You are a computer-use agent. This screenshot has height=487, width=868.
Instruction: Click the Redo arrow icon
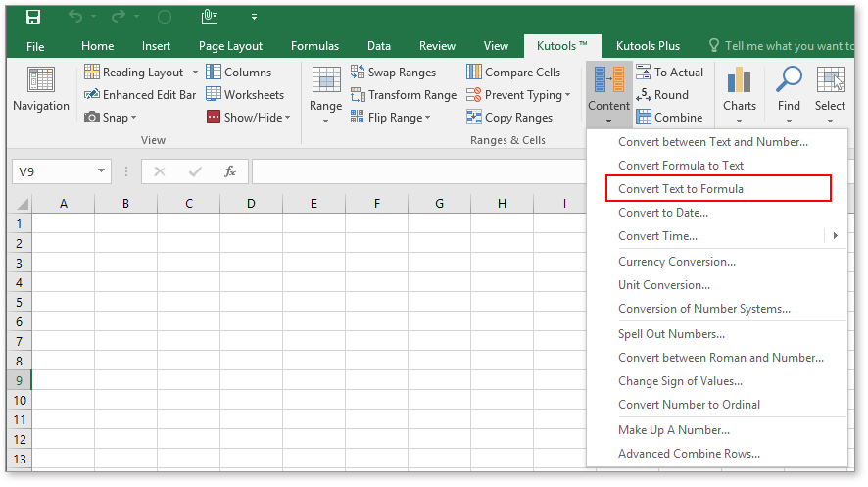119,17
